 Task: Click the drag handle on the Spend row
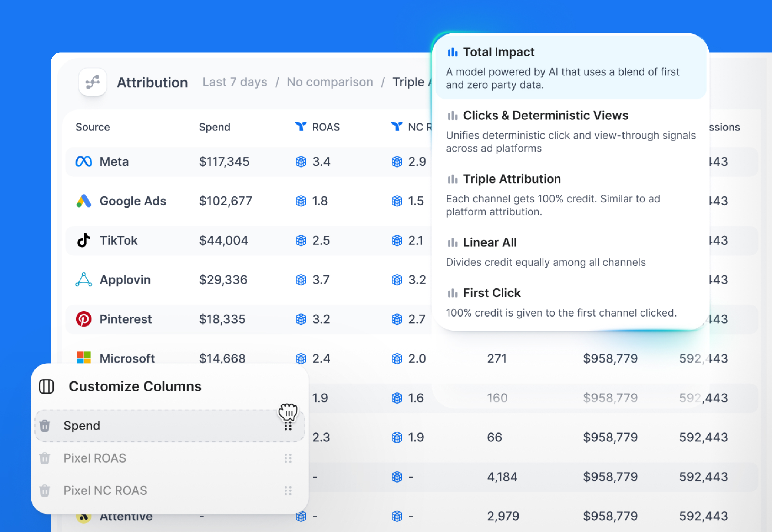288,426
